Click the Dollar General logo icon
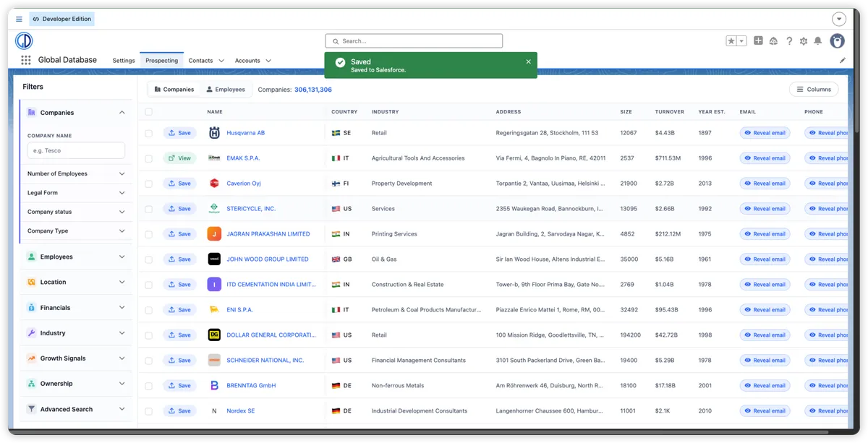The height and width of the screenshot is (443, 868). [214, 335]
